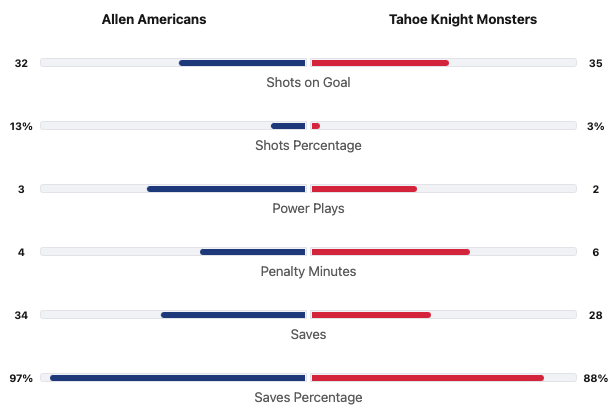This screenshot has width=616, height=414.
Task: Click the small red Shots Percentage bar
Action: click(x=316, y=126)
